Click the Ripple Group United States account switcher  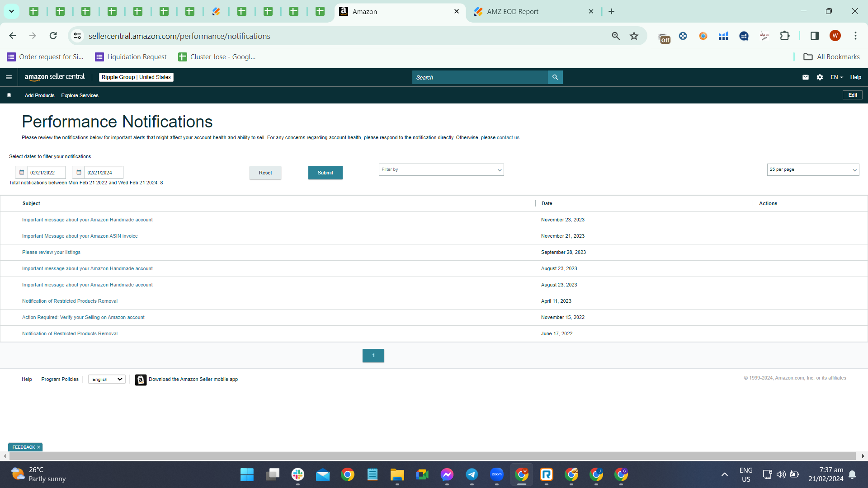[136, 77]
